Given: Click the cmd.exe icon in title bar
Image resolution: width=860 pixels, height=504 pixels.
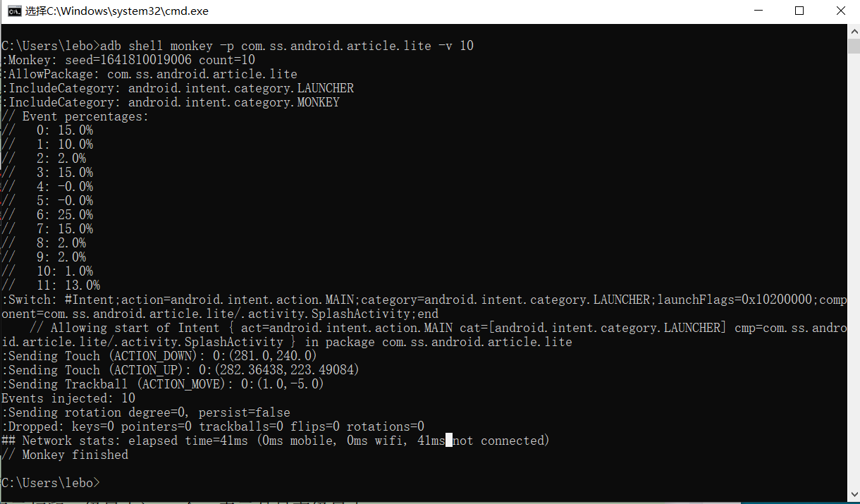Looking at the screenshot, I should tap(13, 11).
